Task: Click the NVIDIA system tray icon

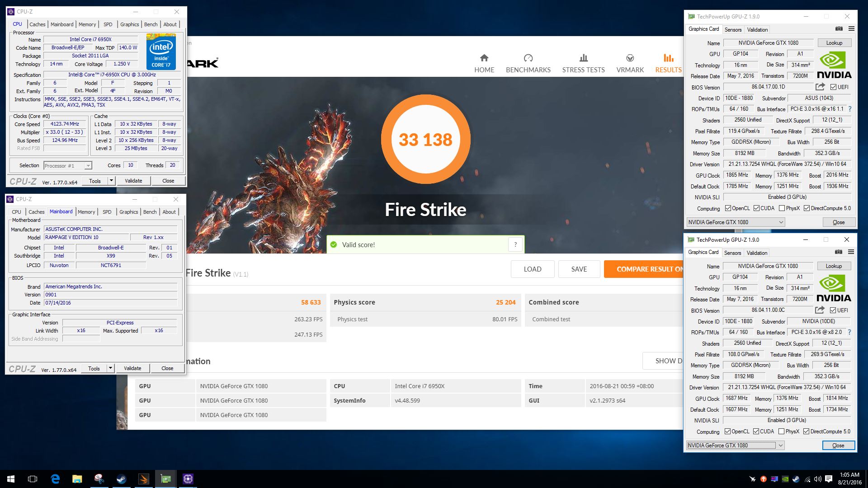Action: tap(785, 479)
